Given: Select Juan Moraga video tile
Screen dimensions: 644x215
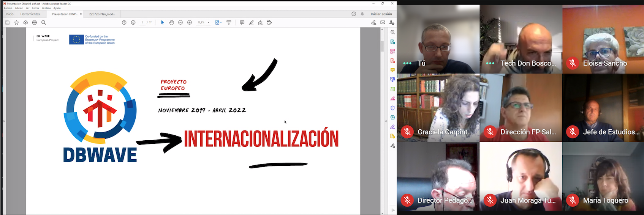Looking at the screenshot, I should coord(521,176).
